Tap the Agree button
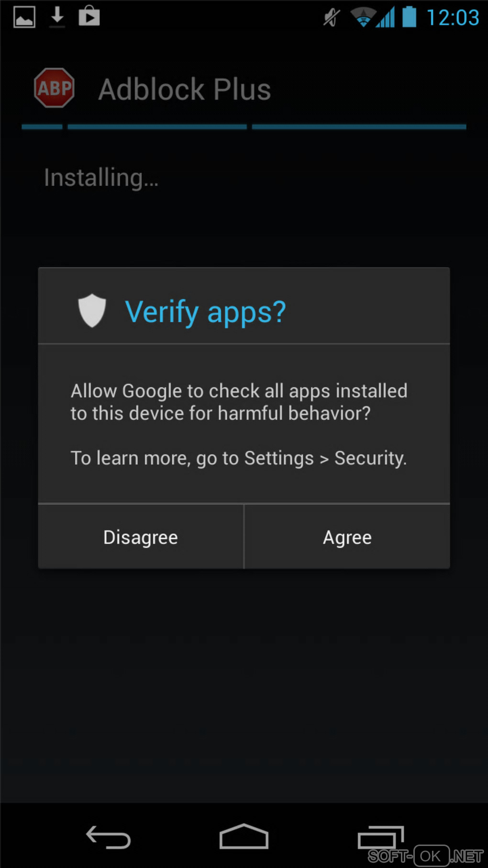This screenshot has height=868, width=488. [x=347, y=537]
